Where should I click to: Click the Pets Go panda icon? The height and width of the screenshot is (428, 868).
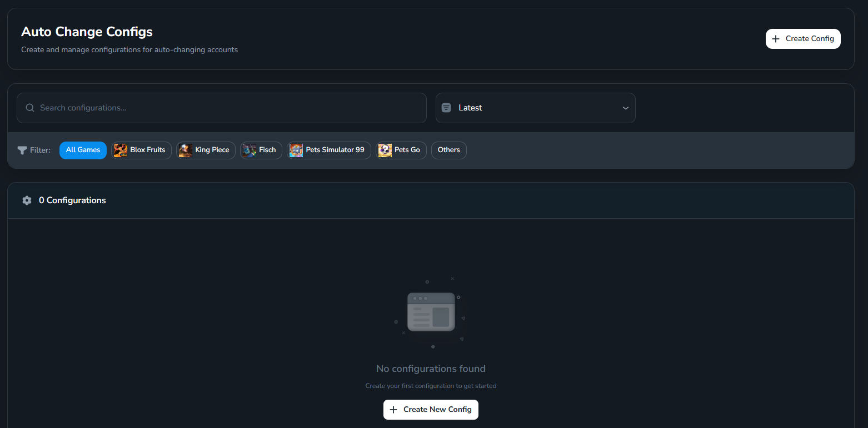tap(385, 150)
